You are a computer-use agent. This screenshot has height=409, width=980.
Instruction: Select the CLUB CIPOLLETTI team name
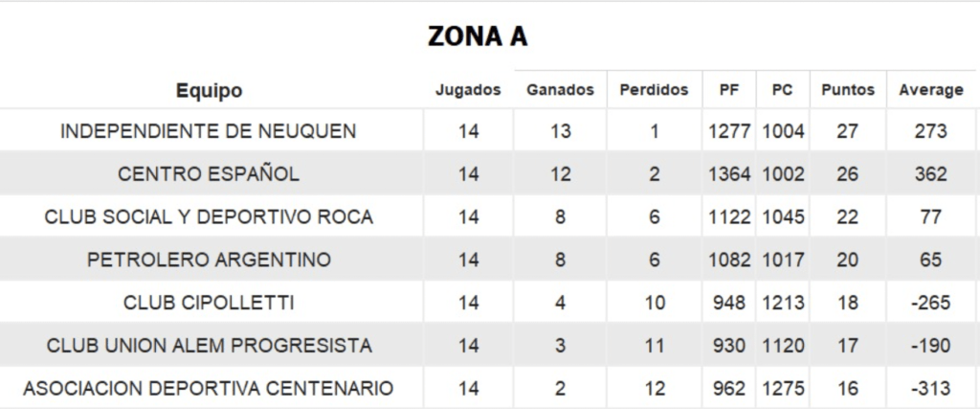pyautogui.click(x=209, y=303)
